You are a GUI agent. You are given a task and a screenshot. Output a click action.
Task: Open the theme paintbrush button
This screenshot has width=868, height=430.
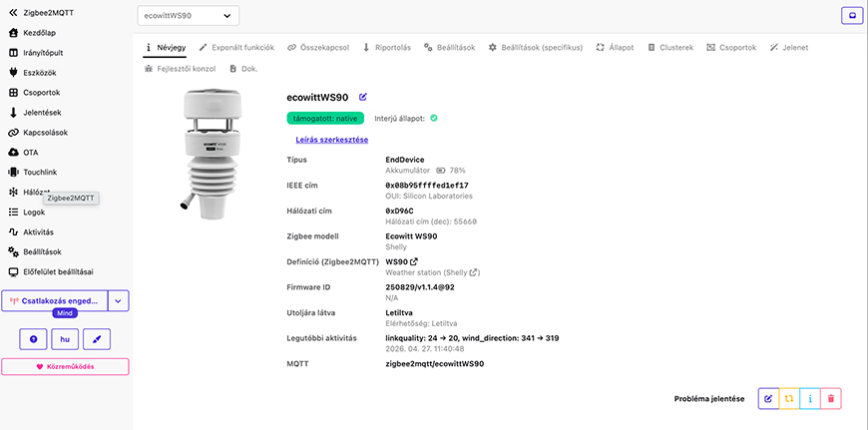click(96, 339)
